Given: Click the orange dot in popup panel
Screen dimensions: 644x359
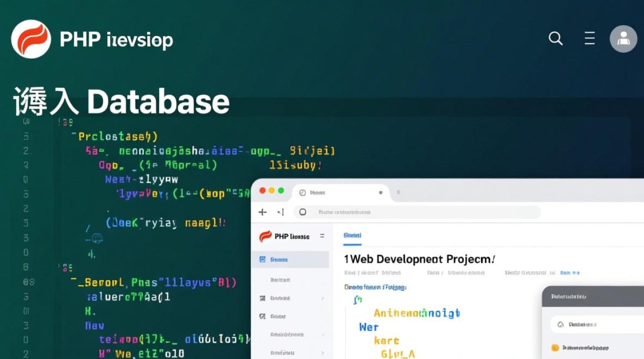Looking at the screenshot, I should coord(555,348).
